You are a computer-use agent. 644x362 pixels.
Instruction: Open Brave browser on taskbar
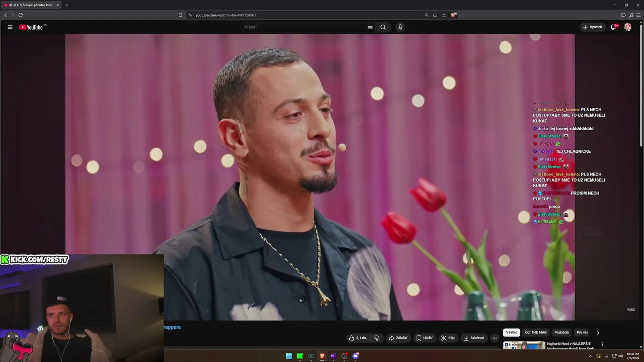tap(322, 356)
